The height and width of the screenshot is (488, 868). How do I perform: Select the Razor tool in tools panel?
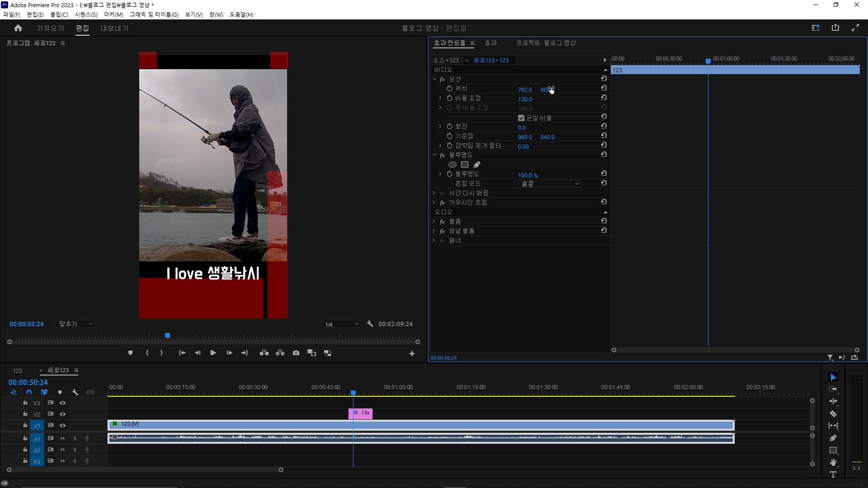pos(833,413)
